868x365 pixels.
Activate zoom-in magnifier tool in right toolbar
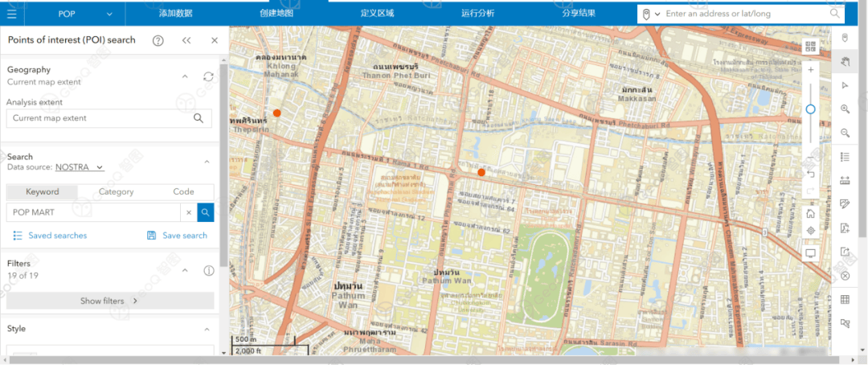pyautogui.click(x=845, y=109)
